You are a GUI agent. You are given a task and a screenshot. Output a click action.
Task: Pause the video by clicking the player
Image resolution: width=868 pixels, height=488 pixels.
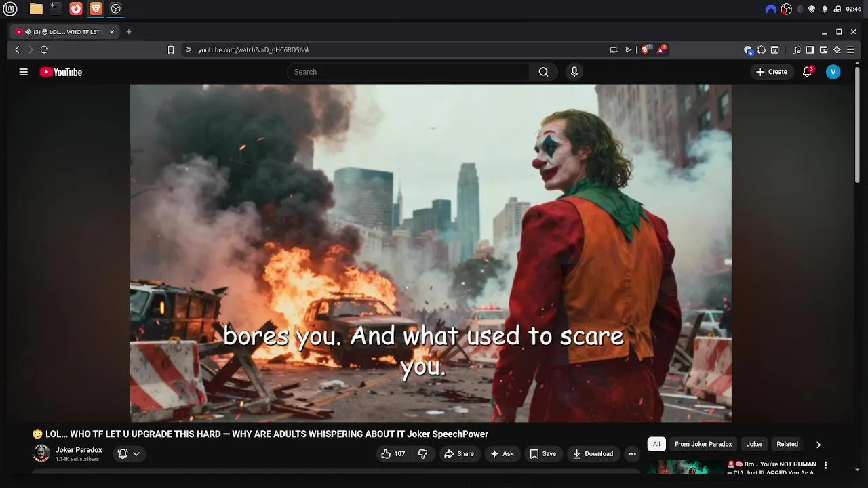click(431, 253)
